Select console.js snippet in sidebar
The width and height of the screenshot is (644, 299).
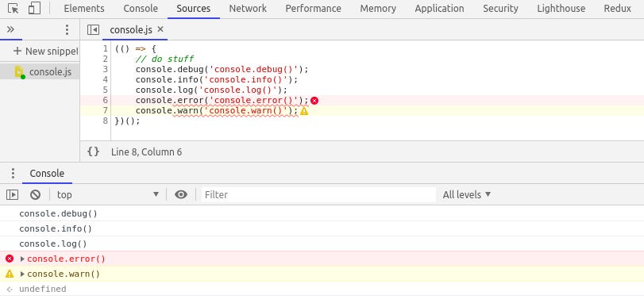pos(40,72)
